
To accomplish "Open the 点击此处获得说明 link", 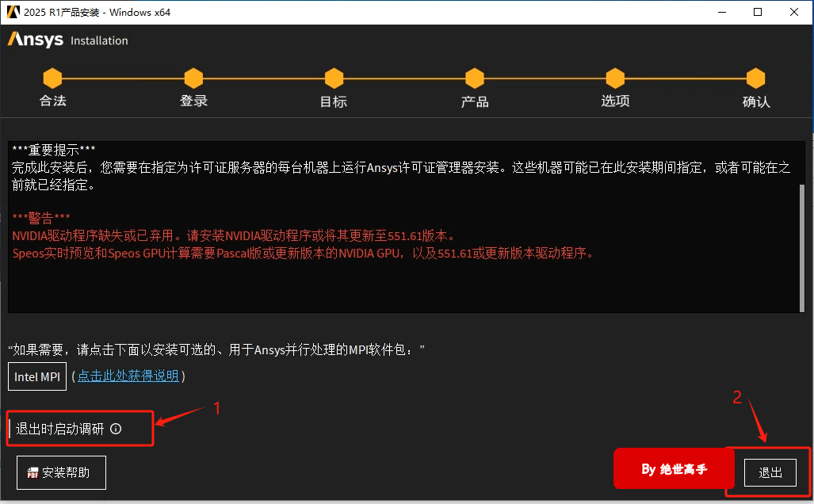I will (x=128, y=376).
